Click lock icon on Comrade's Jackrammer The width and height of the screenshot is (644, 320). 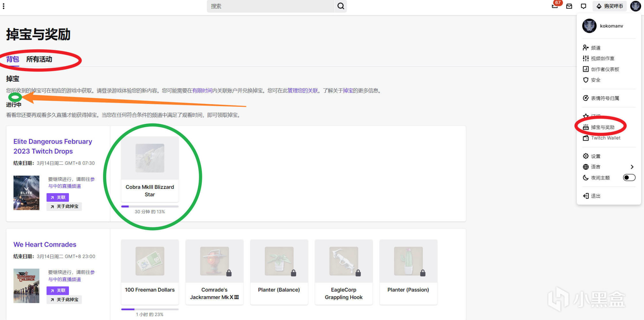(229, 273)
